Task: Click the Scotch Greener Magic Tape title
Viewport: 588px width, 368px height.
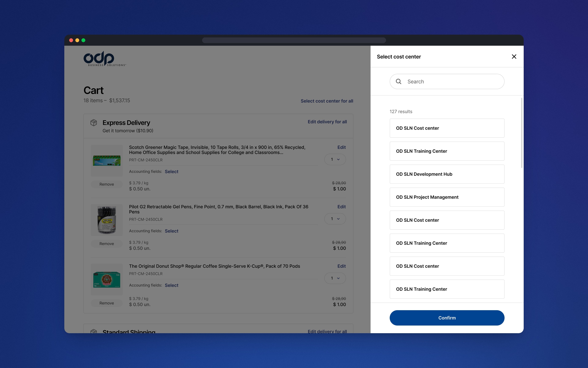Action: [217, 150]
